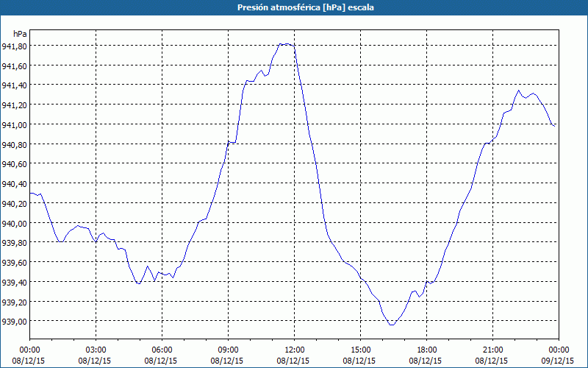Select the 941,80 axis value
This screenshot has width=588, height=368.
(14, 46)
